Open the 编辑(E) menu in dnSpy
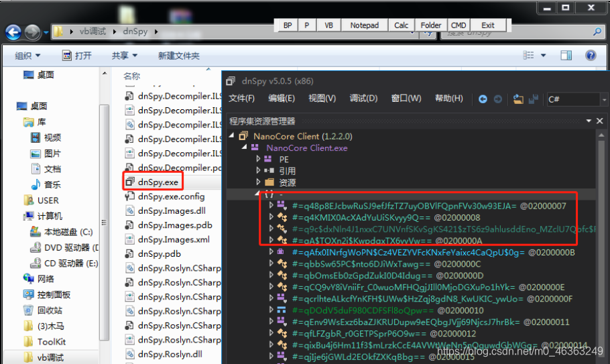Viewport: 610px width, 364px height. tap(282, 99)
